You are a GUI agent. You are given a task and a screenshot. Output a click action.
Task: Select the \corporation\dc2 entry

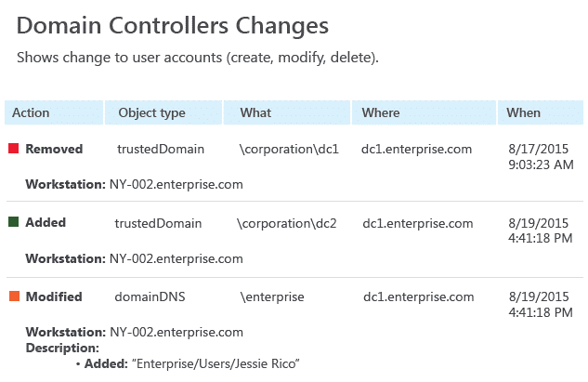[287, 224]
